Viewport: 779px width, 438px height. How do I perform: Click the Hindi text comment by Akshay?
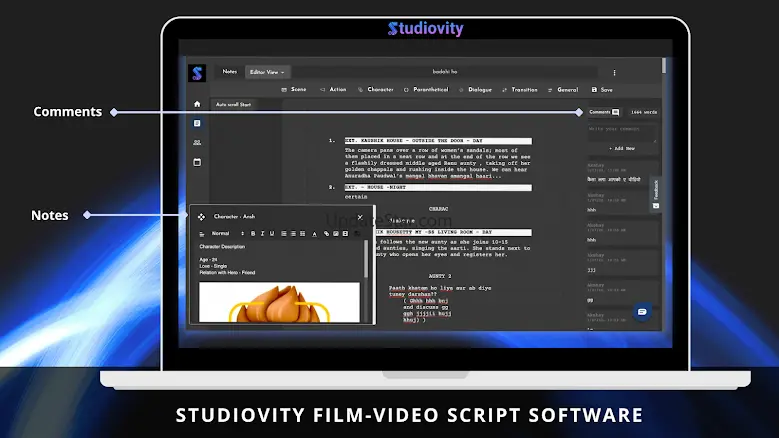tap(614, 179)
